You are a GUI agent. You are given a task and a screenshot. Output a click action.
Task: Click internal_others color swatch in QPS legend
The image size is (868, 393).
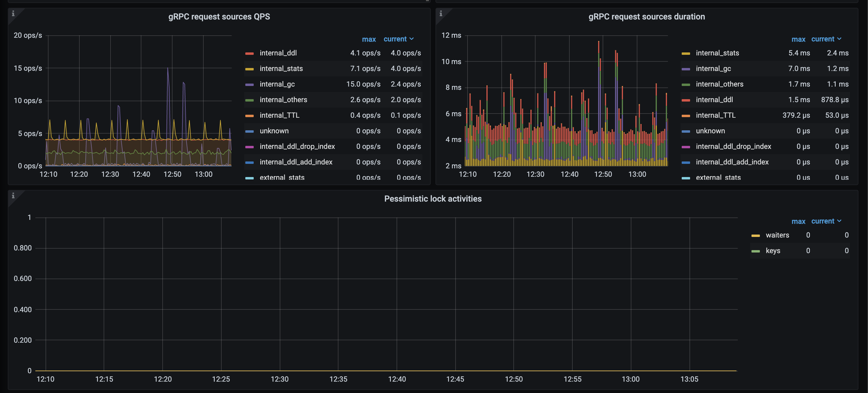click(x=250, y=100)
